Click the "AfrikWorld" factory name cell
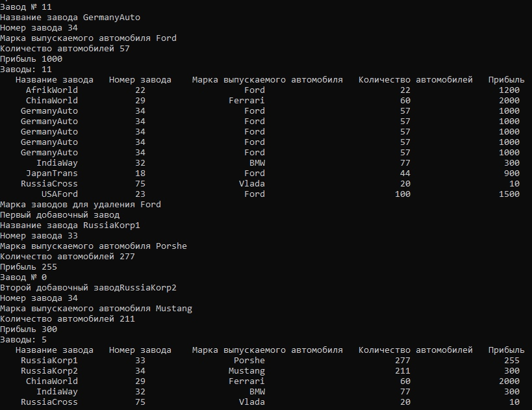Viewport: 532px width, 410px height. (52, 90)
